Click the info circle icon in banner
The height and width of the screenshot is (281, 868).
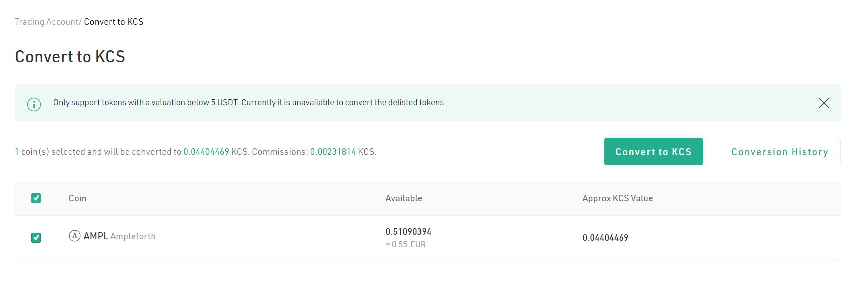click(x=34, y=104)
